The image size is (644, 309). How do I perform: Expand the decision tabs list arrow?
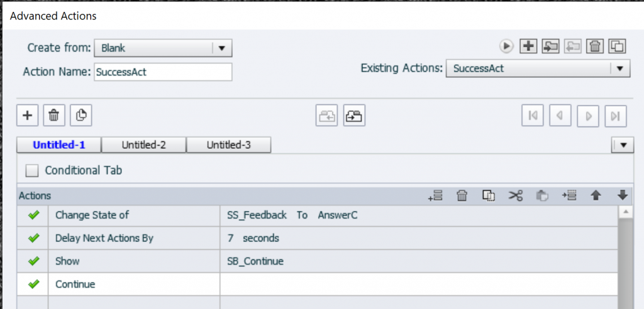(623, 145)
